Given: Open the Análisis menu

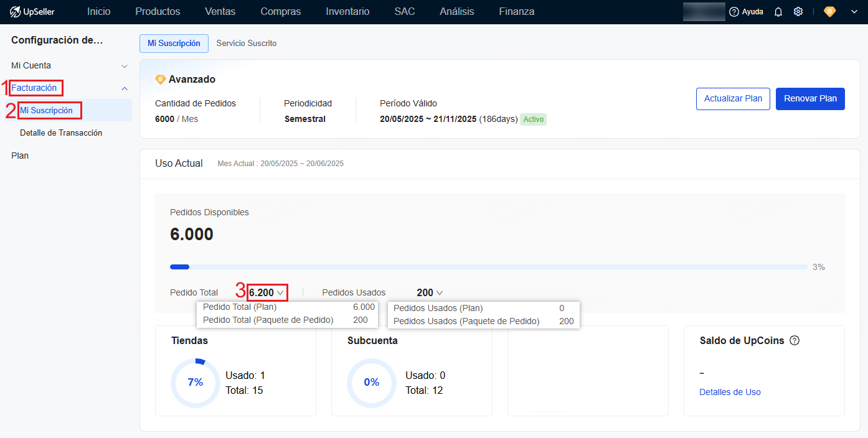Looking at the screenshot, I should point(457,12).
